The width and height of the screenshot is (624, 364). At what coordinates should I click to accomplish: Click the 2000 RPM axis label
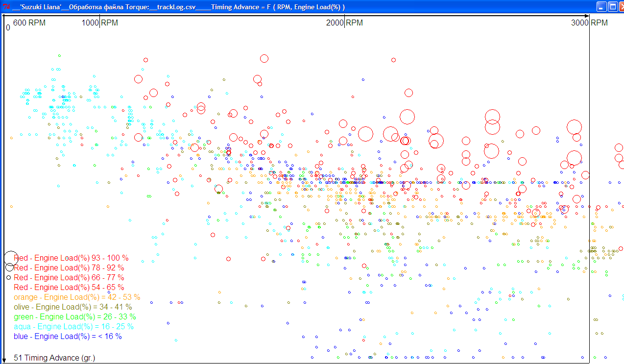click(x=345, y=23)
